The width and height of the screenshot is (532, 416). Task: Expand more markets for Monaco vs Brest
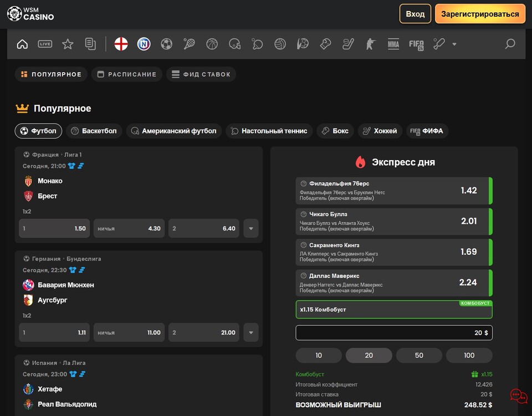point(251,229)
